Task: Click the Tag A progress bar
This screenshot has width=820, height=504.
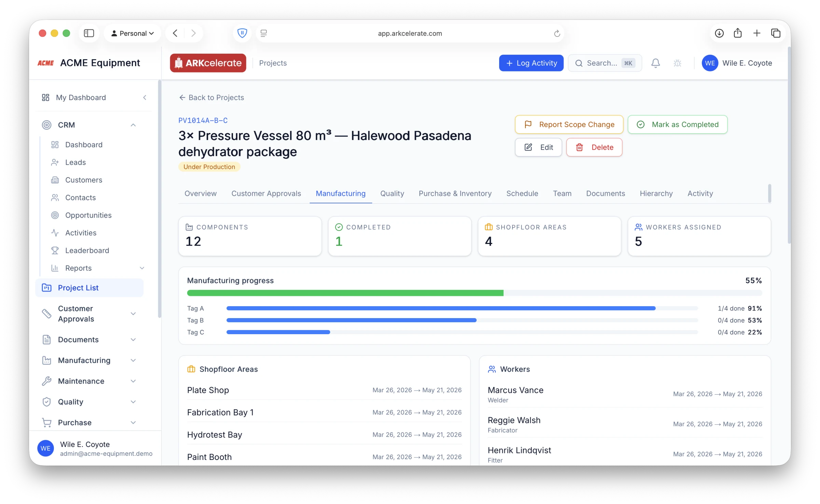Action: 462,308
